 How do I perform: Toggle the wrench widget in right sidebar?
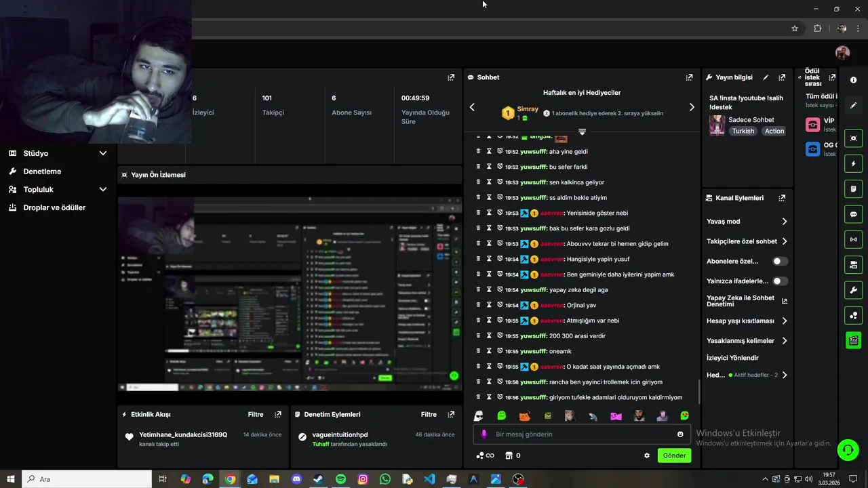(x=854, y=290)
